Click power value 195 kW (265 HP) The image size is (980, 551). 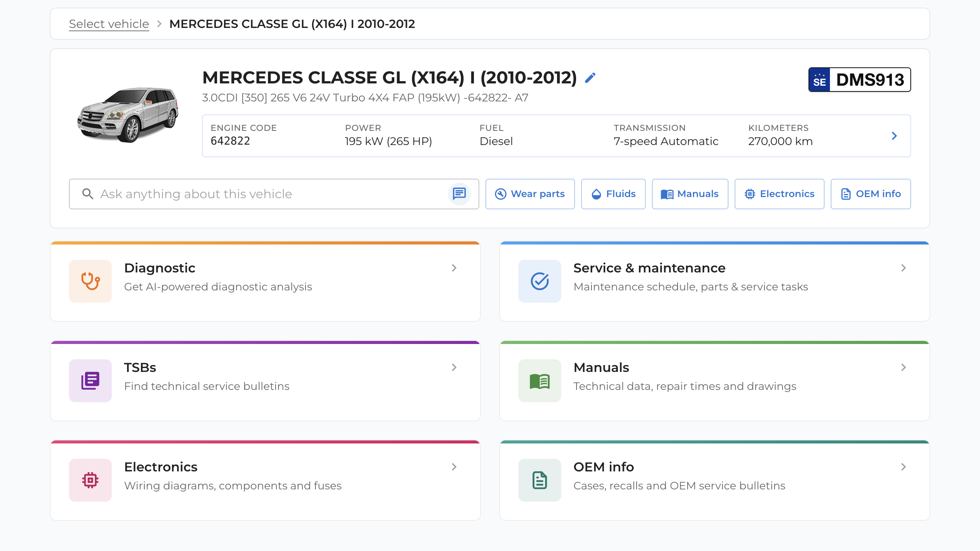tap(388, 141)
